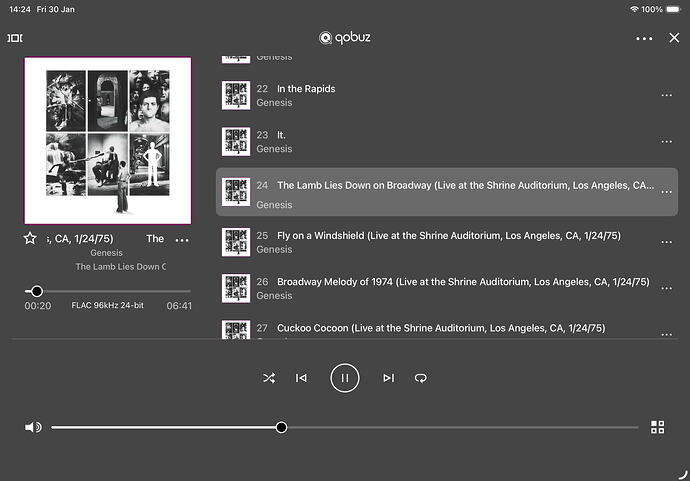Screen dimensions: 690x481
Task: Open options for Cuckoo Cocoon
Action: tap(666, 334)
